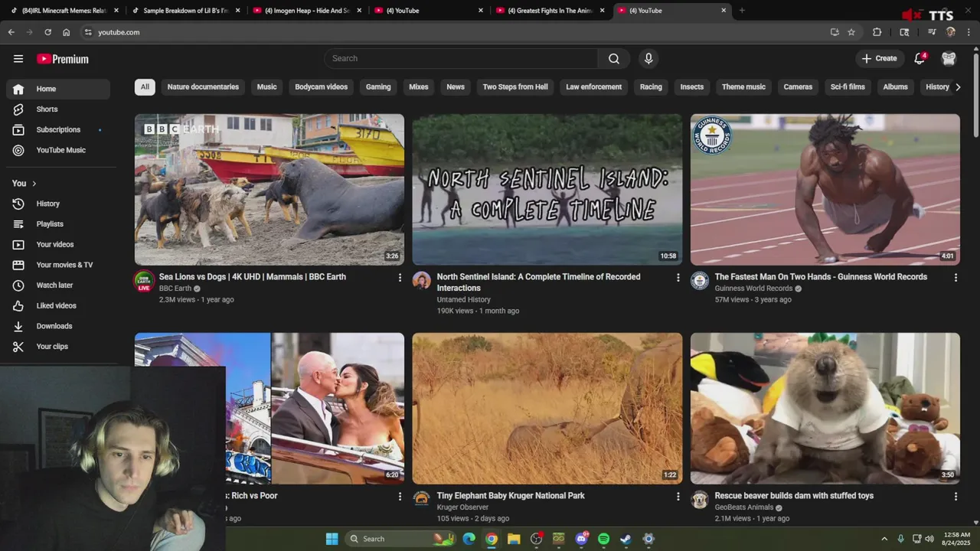Screen dimensions: 980x551
Task: Open Rescue beaver builds dam thumbnail
Action: coord(825,409)
